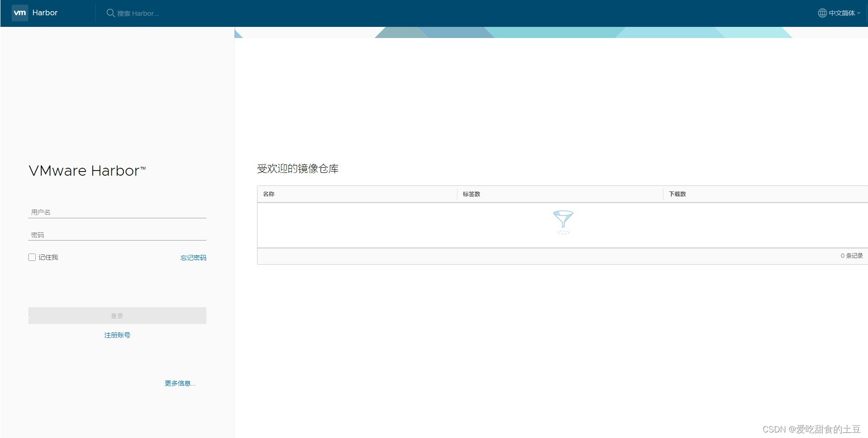
Task: Open the 注册账号 sign up link
Action: [117, 335]
